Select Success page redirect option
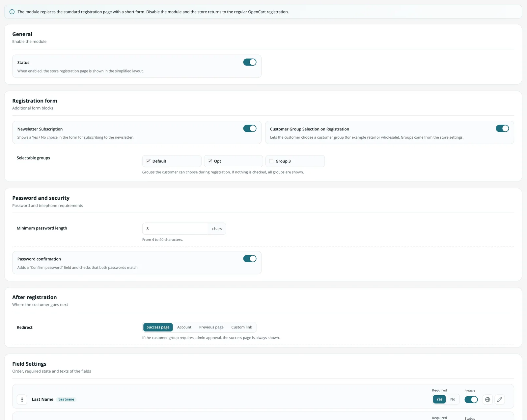The height and width of the screenshot is (420, 527). tap(158, 327)
